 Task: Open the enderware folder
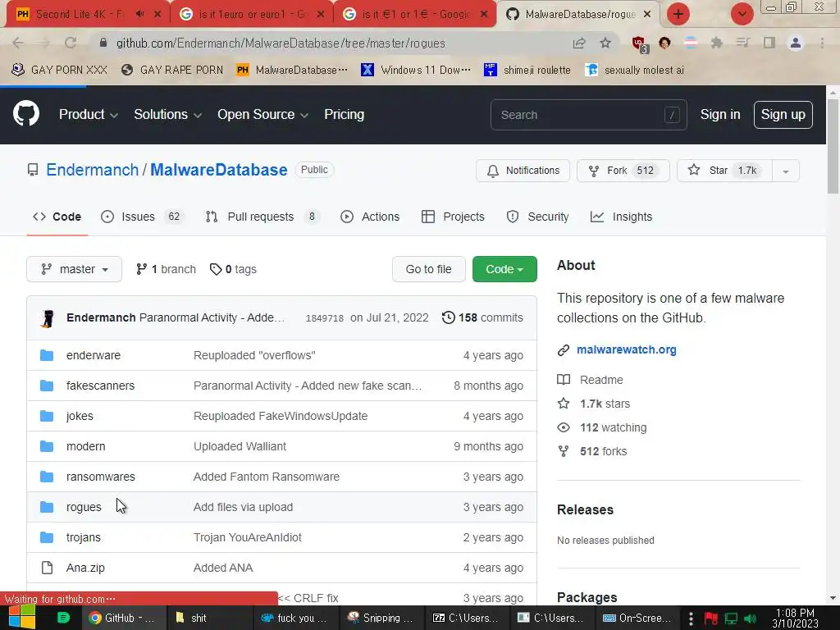tap(94, 355)
